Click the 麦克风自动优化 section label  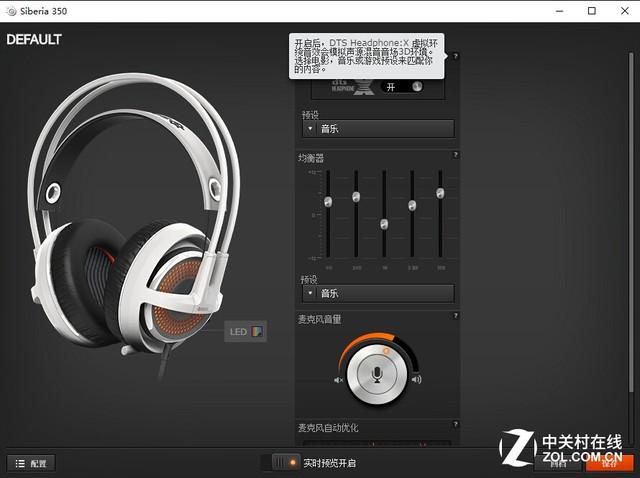pos(328,428)
